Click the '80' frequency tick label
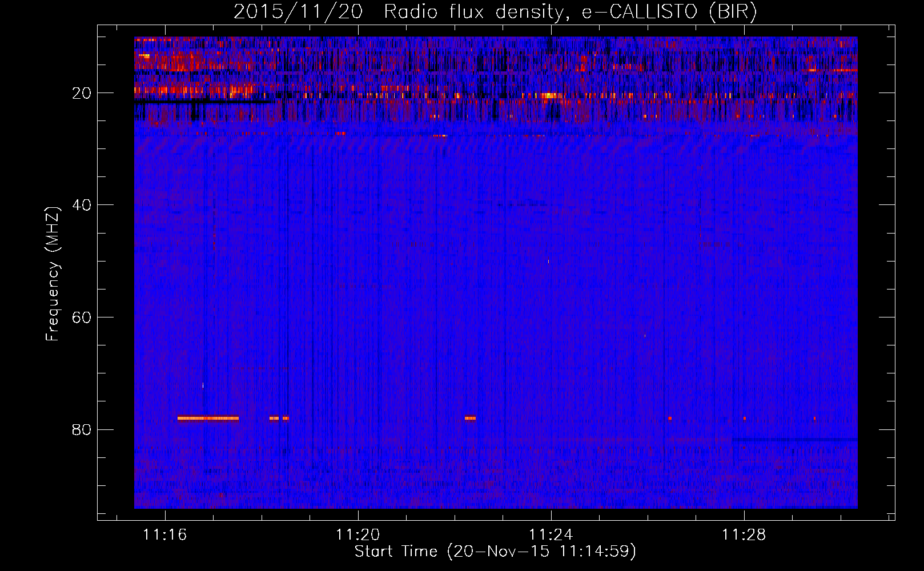This screenshot has width=924, height=571. pos(82,429)
